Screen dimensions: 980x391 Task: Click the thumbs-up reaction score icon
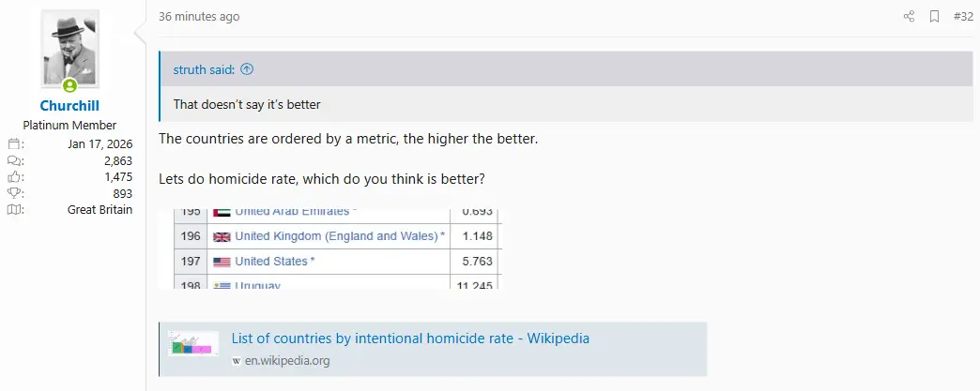point(15,177)
